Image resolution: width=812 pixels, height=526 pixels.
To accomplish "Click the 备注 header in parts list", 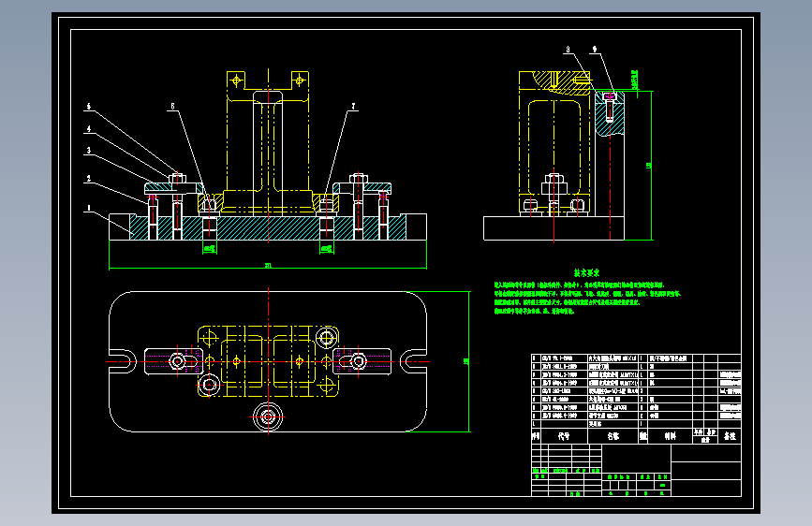I will (730, 436).
